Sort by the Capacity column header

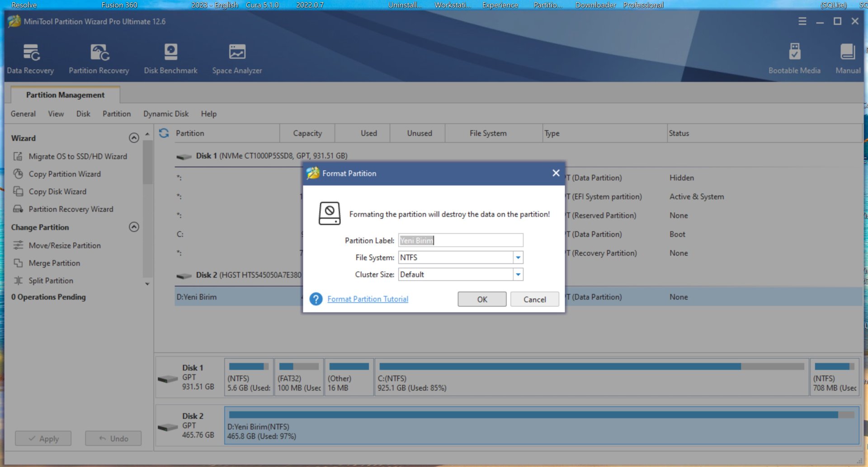(307, 133)
